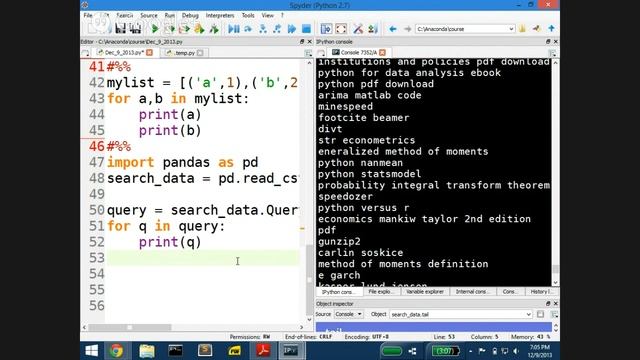
Task: Go to parent directory up arrow
Action: click(551, 29)
